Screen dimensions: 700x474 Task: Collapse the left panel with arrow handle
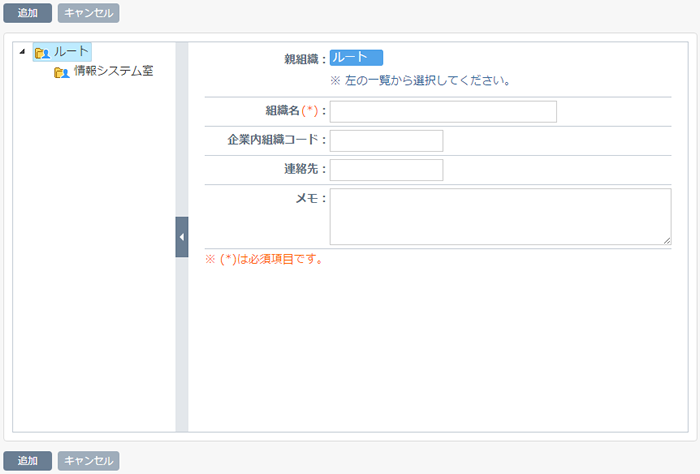182,237
